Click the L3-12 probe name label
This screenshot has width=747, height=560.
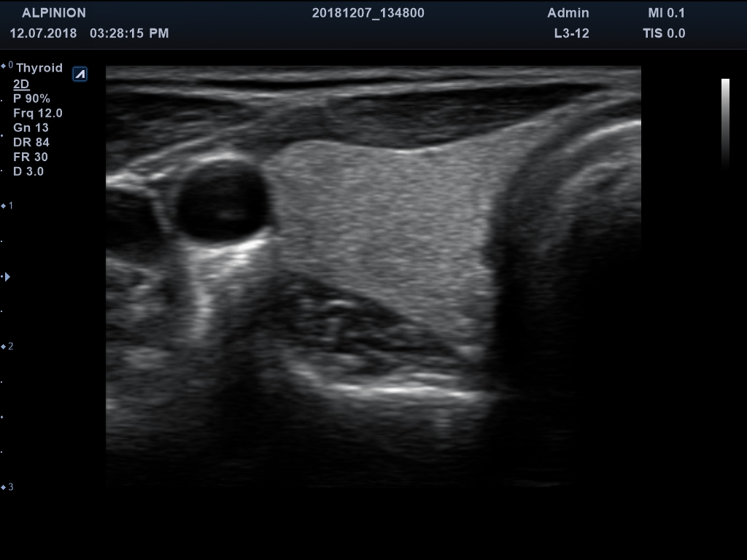[x=571, y=33]
